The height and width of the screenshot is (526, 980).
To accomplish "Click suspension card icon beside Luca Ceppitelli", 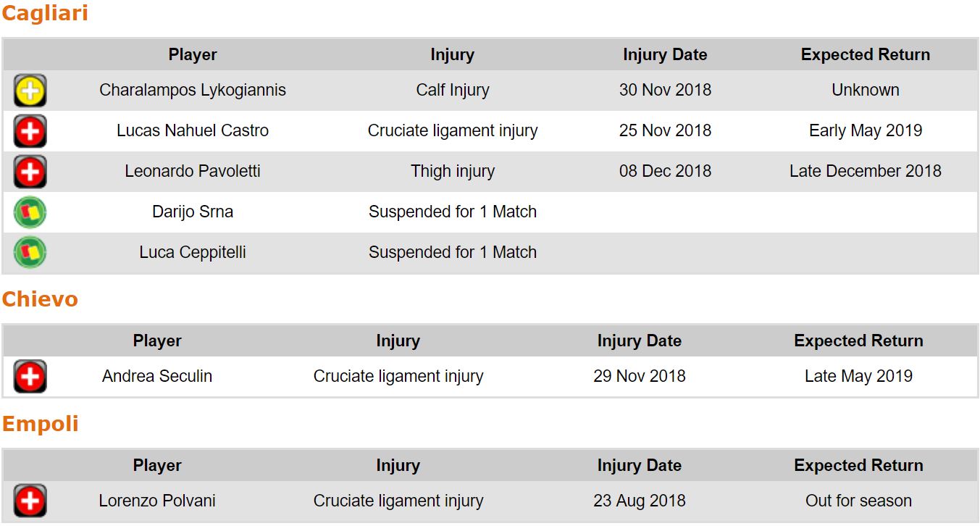I will (x=30, y=253).
